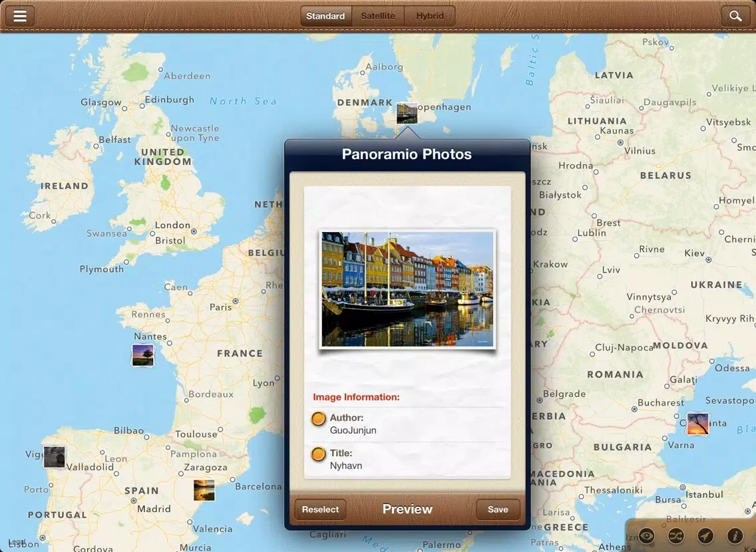756x552 pixels.
Task: Tap the sunset photo pin near Varna
Action: pos(697,424)
